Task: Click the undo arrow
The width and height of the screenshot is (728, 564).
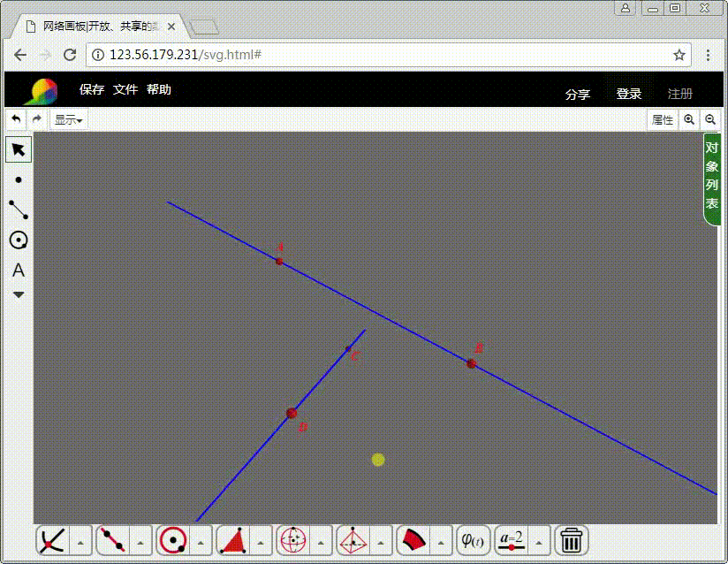Action: click(16, 119)
